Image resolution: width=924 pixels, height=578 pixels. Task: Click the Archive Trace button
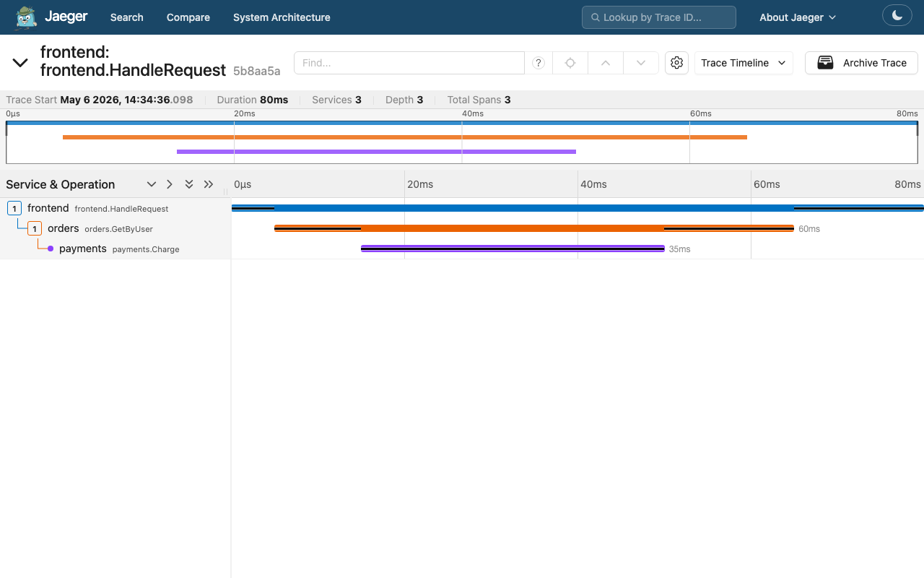click(861, 63)
